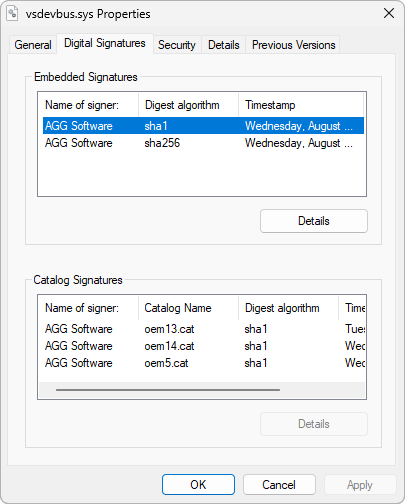
Task: Click Details button under Catalog Signatures
Action: 314,424
